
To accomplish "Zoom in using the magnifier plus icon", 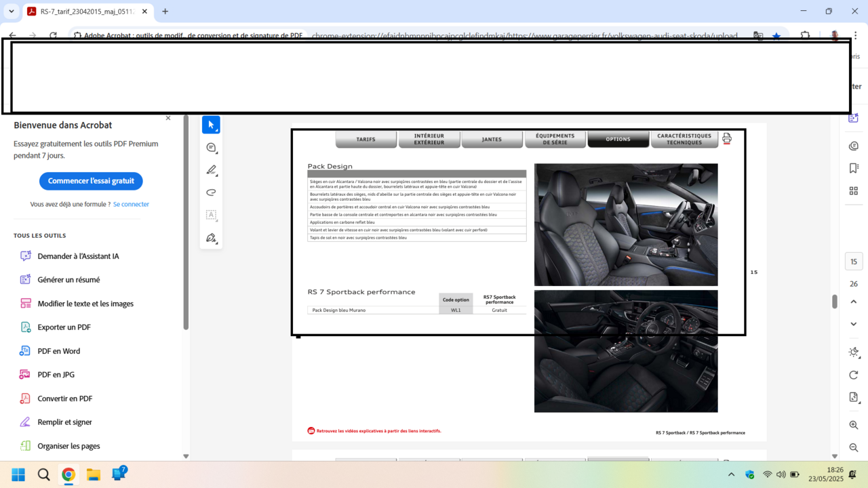I will tap(854, 425).
